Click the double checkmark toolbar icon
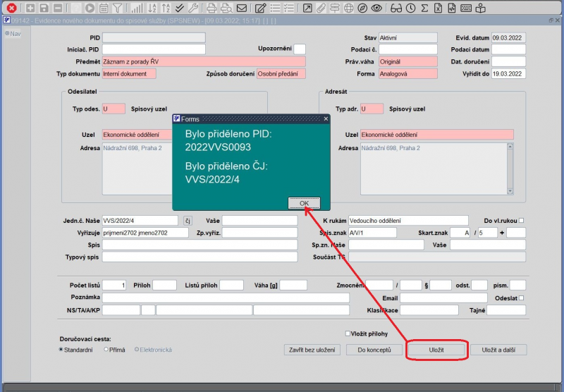 [x=180, y=8]
